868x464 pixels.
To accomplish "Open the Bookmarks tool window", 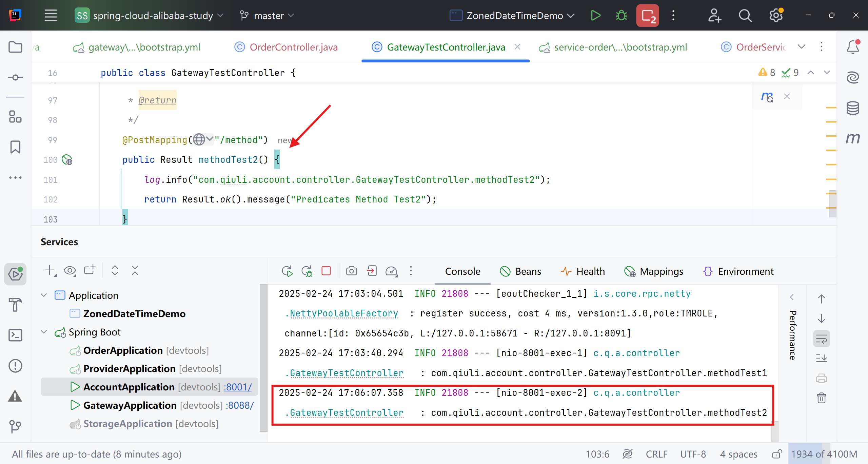I will point(15,147).
